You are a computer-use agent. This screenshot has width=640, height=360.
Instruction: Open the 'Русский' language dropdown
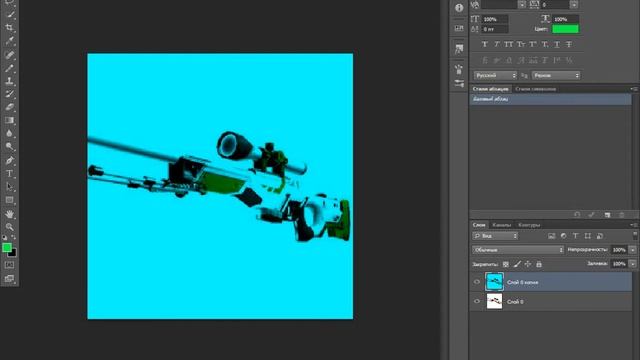(495, 76)
